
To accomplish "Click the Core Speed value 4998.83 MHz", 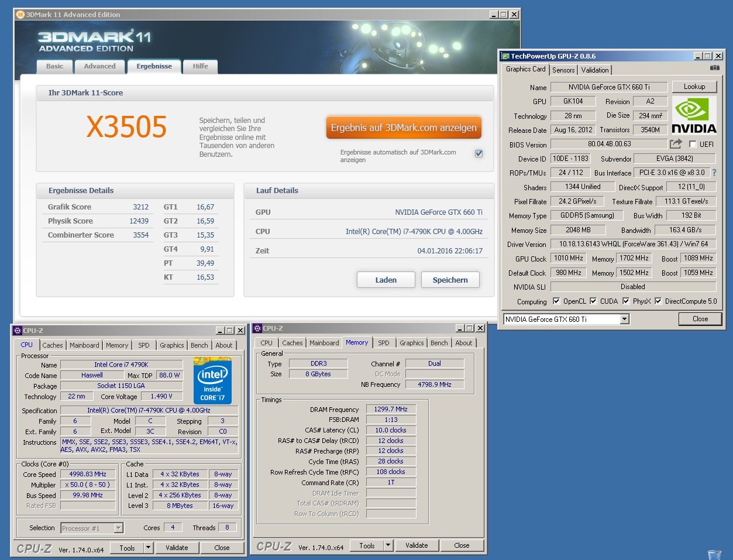I will tap(88, 474).
